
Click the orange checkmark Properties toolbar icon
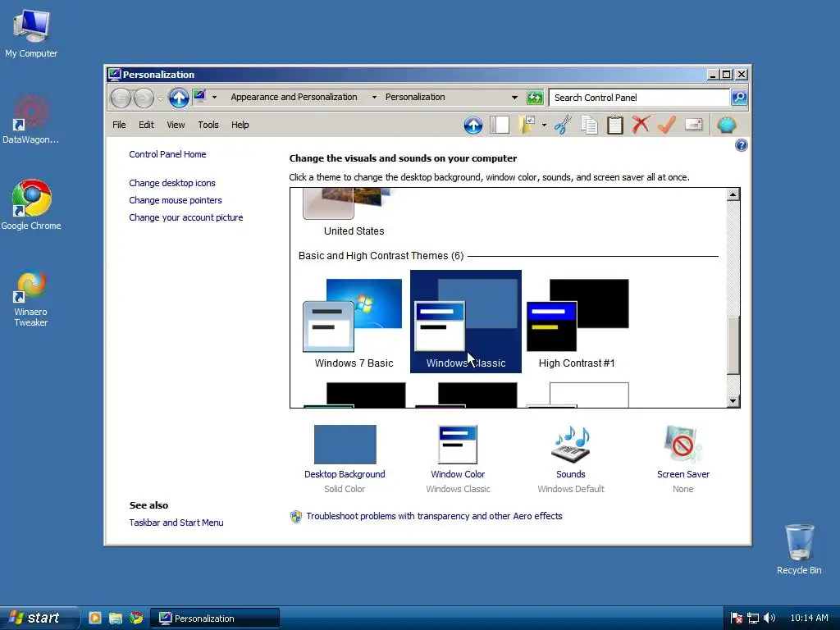click(x=667, y=125)
